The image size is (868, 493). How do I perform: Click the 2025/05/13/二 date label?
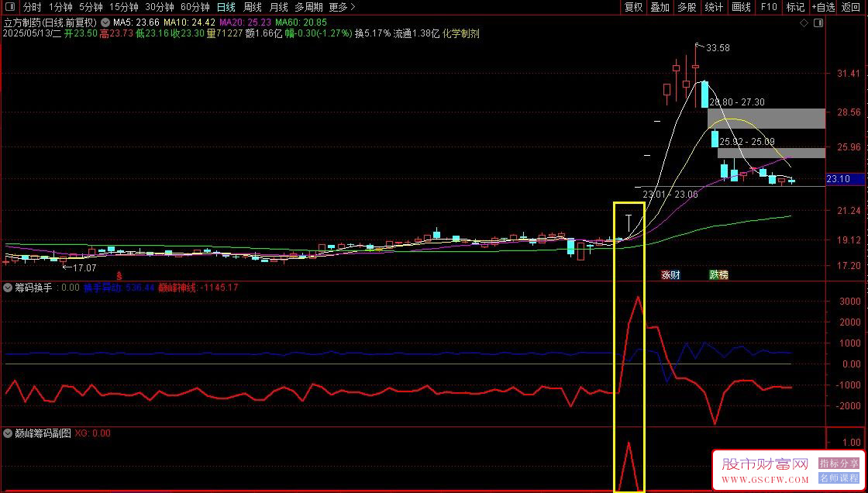32,34
